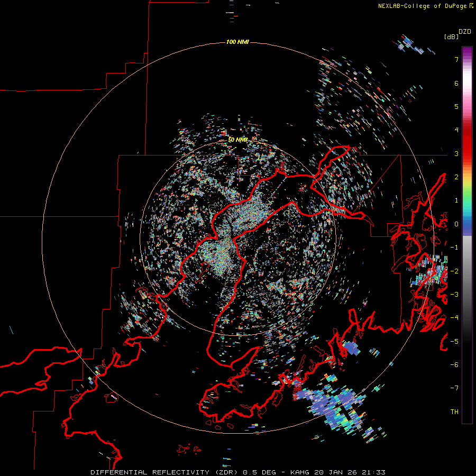Click the -1 value on the color scale

tap(454, 248)
